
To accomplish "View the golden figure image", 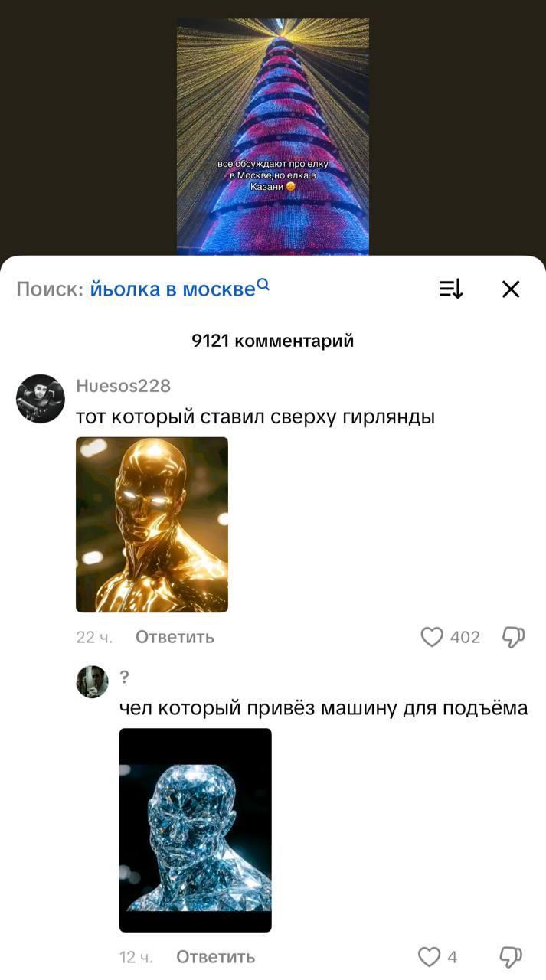I will coord(152,524).
